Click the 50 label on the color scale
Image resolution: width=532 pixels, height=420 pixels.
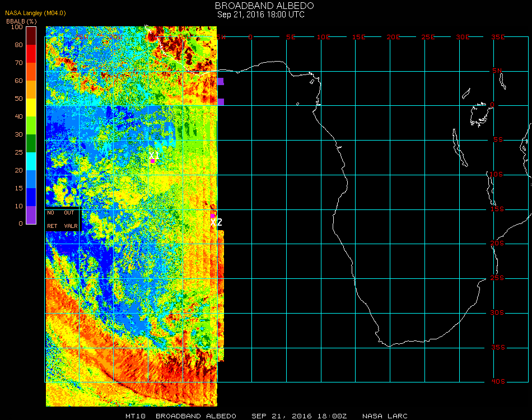coord(18,99)
